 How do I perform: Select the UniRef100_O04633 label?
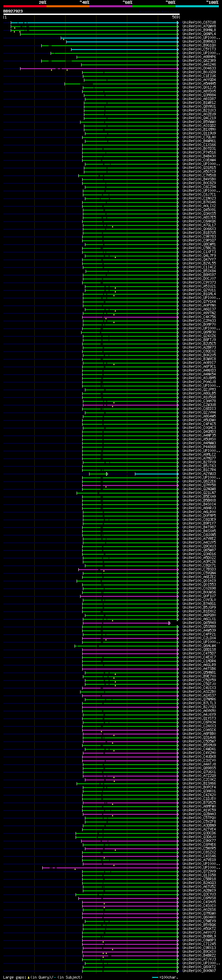pos(199,68)
